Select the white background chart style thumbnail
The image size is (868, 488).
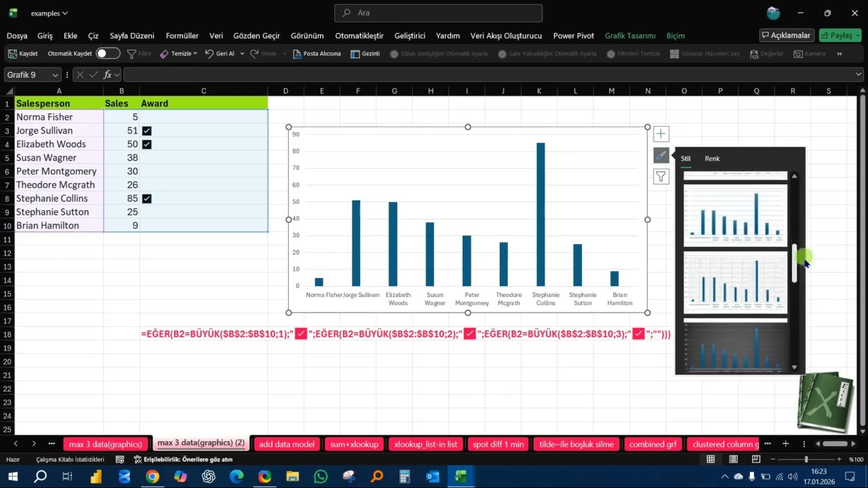coord(736,216)
